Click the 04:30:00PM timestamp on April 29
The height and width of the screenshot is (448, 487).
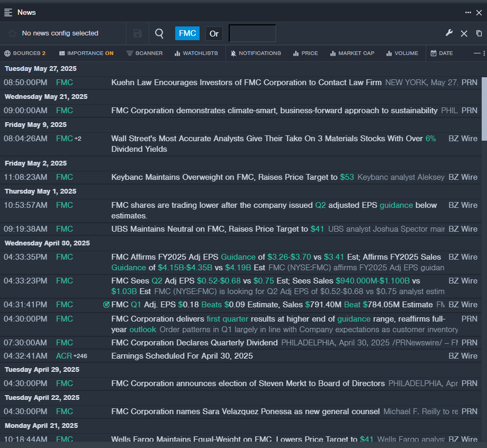(x=25, y=383)
